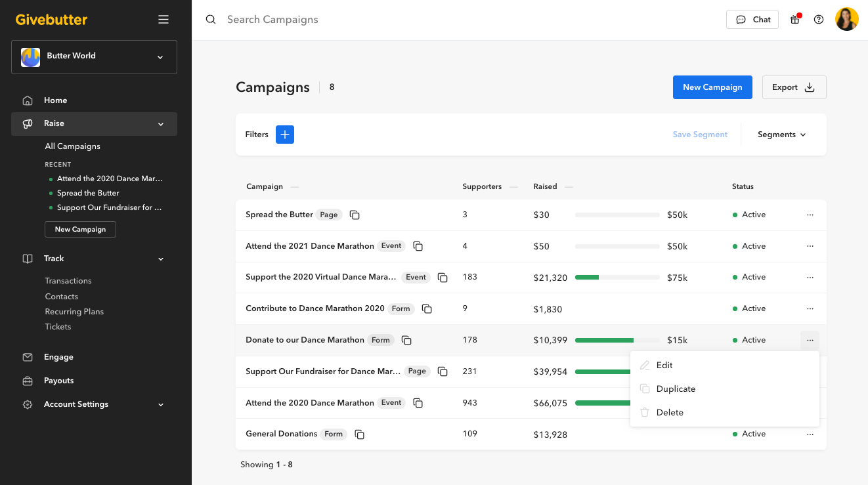Open All Campaigns in sidebar

point(72,146)
